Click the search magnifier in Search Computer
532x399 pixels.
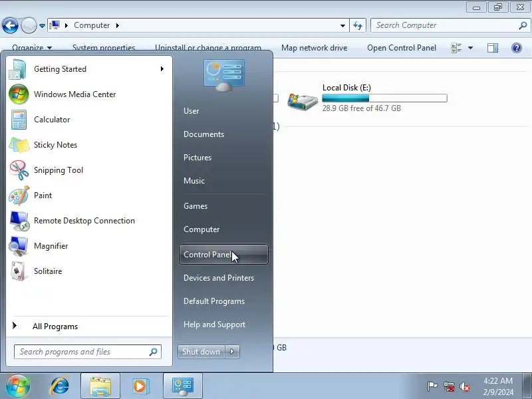pyautogui.click(x=523, y=25)
